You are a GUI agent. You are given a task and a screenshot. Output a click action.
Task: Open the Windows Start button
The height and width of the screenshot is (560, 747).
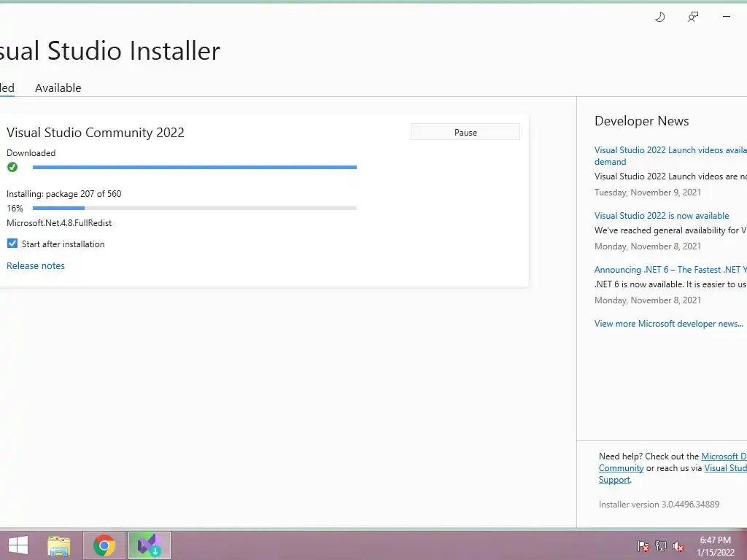pyautogui.click(x=18, y=545)
